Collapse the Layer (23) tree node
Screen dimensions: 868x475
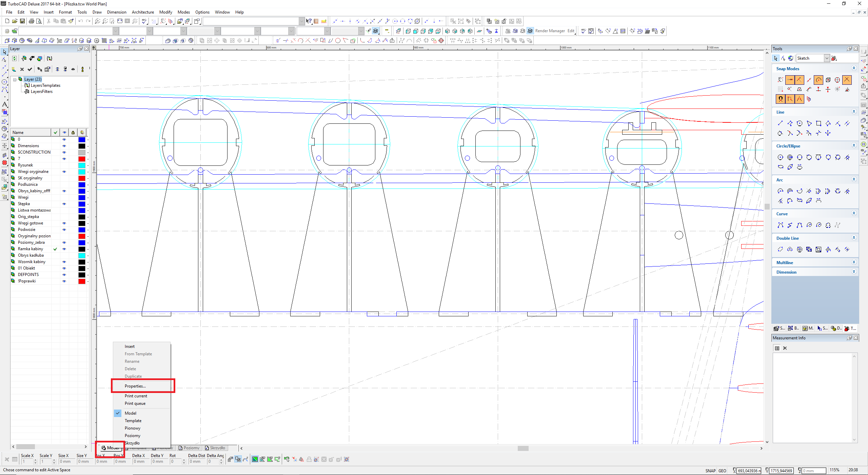coord(15,79)
